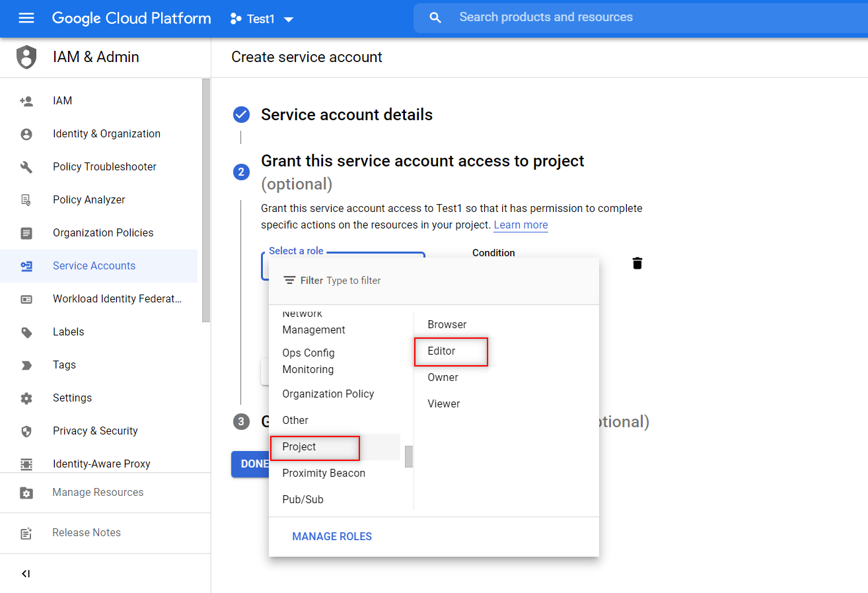Screen dimensions: 868x593
Task: Select Organization Policy role category
Action: point(334,394)
